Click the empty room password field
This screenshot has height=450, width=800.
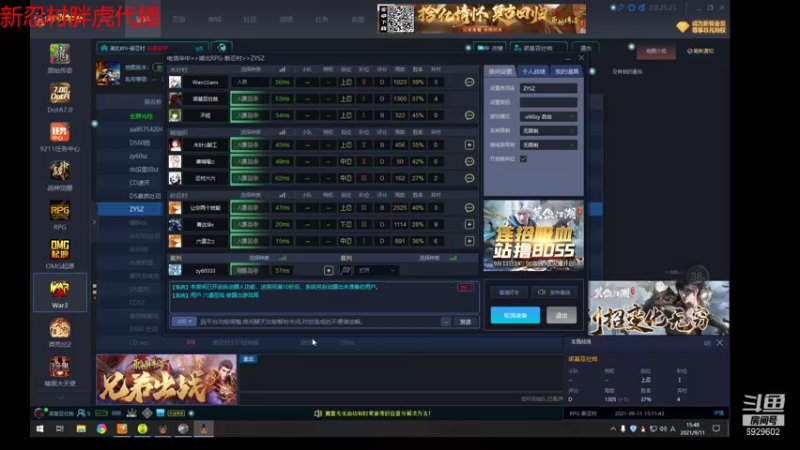point(548,103)
